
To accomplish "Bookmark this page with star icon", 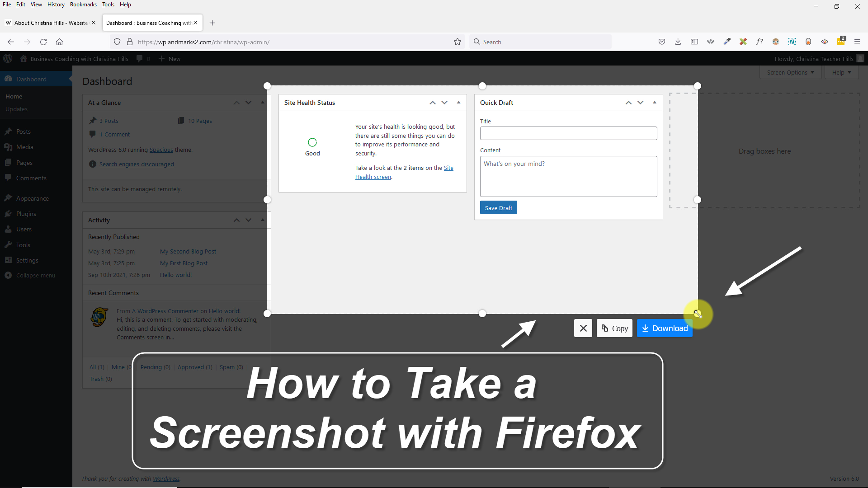I will [x=458, y=42].
